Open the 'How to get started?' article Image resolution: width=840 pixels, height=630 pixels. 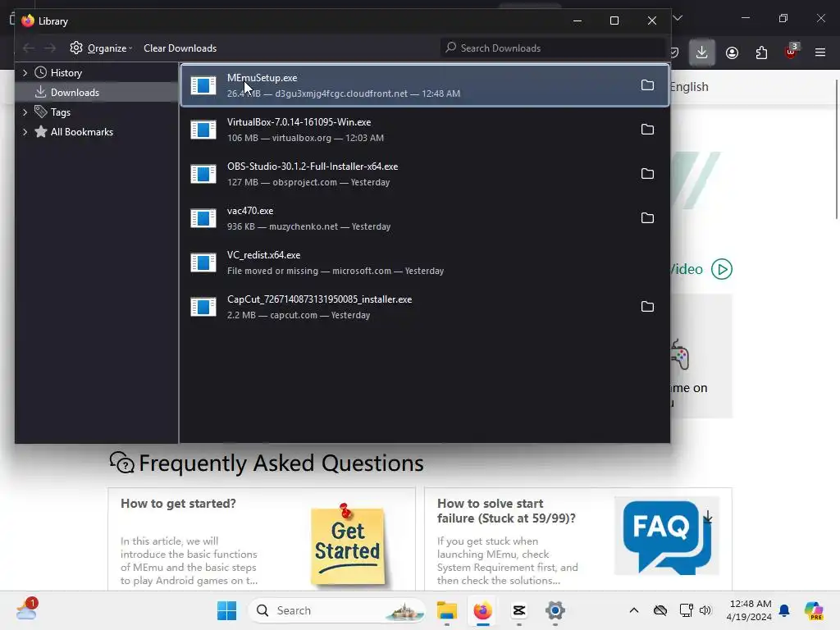click(x=178, y=504)
